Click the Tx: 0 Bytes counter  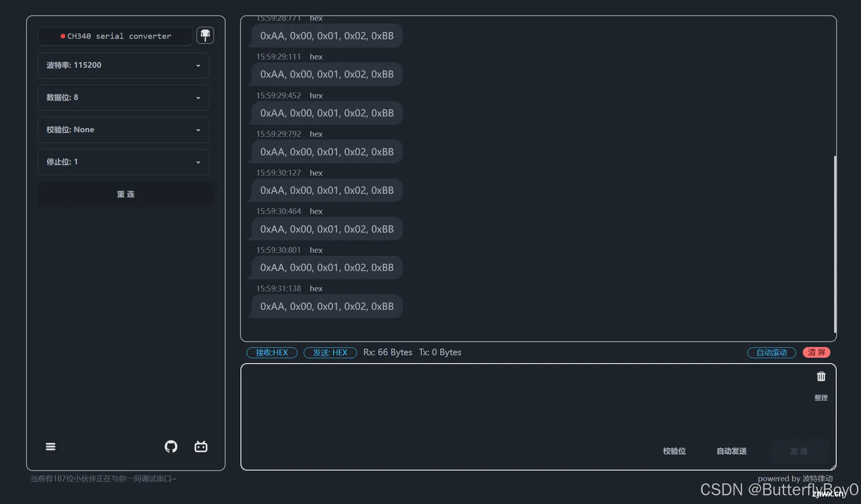440,352
